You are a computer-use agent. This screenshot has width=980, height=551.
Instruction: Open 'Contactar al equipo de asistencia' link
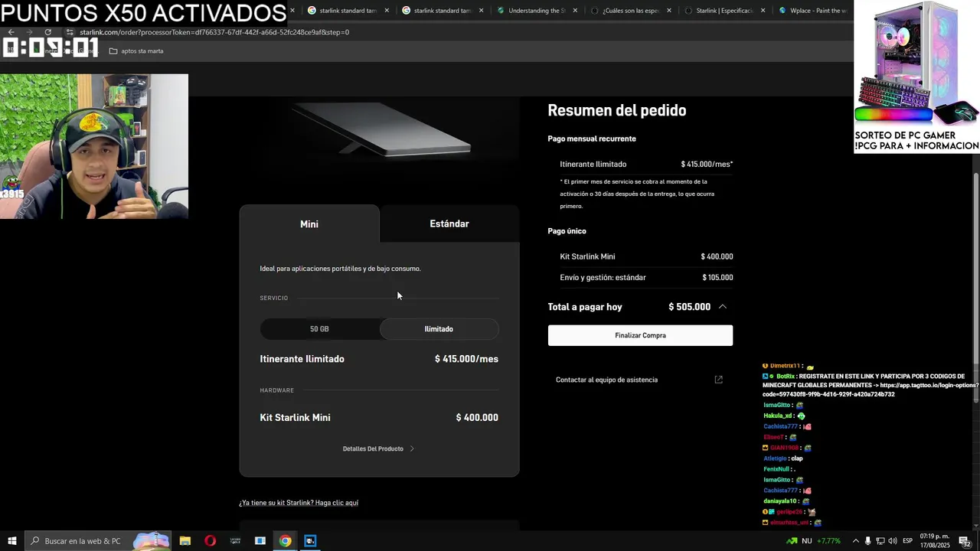click(606, 380)
